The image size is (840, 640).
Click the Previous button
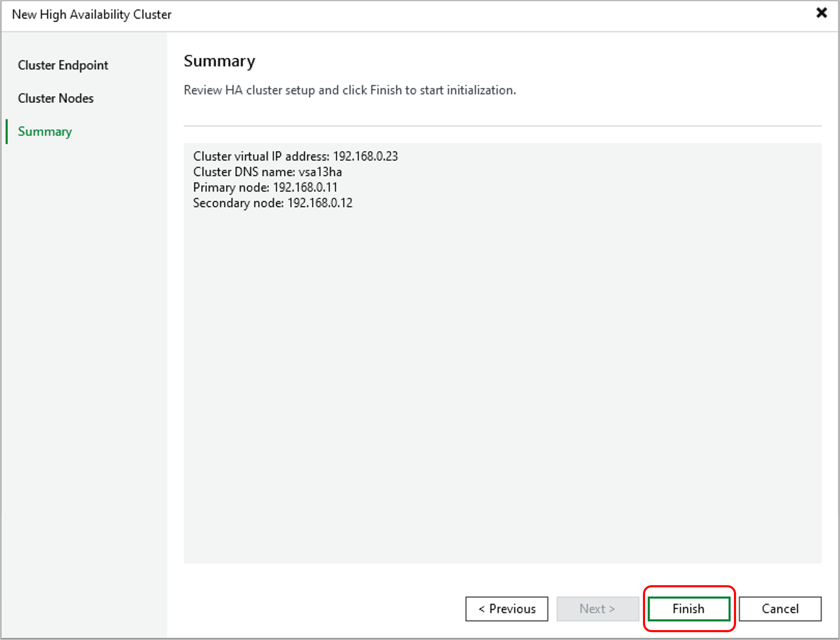tap(506, 609)
